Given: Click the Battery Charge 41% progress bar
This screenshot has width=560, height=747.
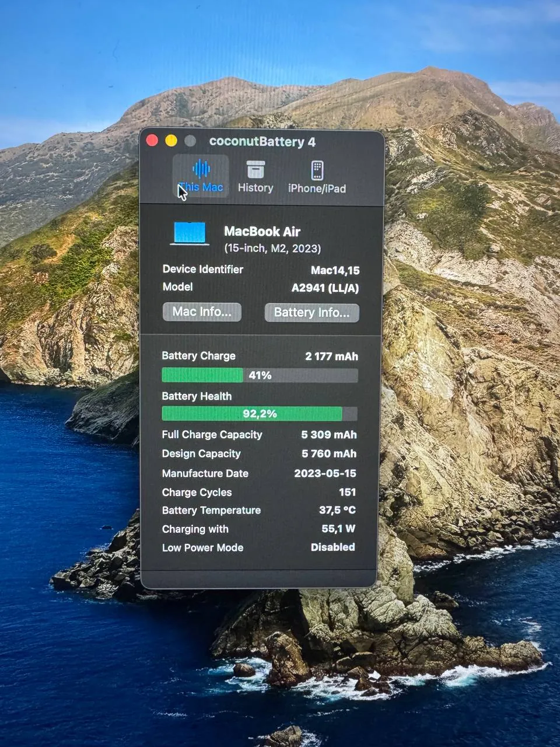Looking at the screenshot, I should tap(260, 375).
